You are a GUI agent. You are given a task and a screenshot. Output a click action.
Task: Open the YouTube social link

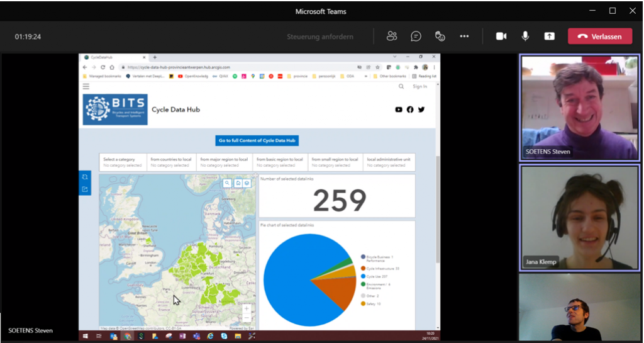[398, 110]
